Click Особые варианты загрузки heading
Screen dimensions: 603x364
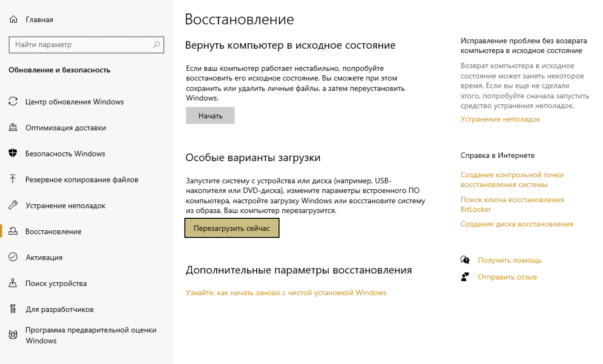click(253, 158)
